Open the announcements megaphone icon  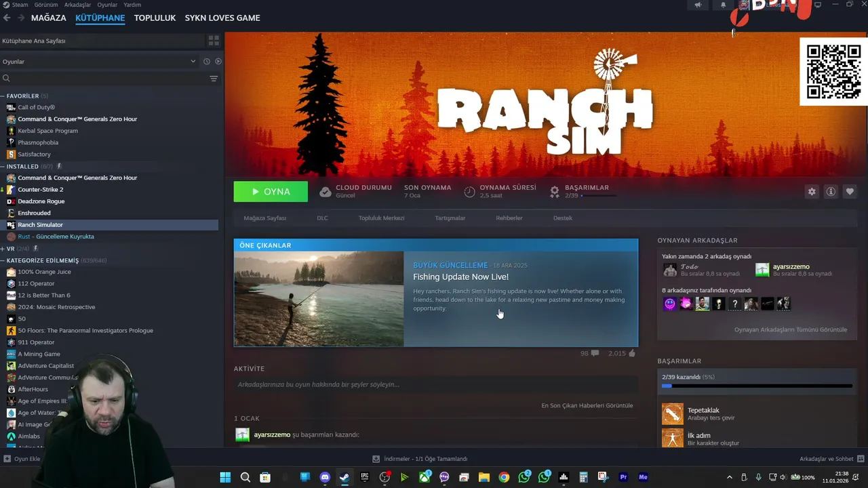pos(698,5)
